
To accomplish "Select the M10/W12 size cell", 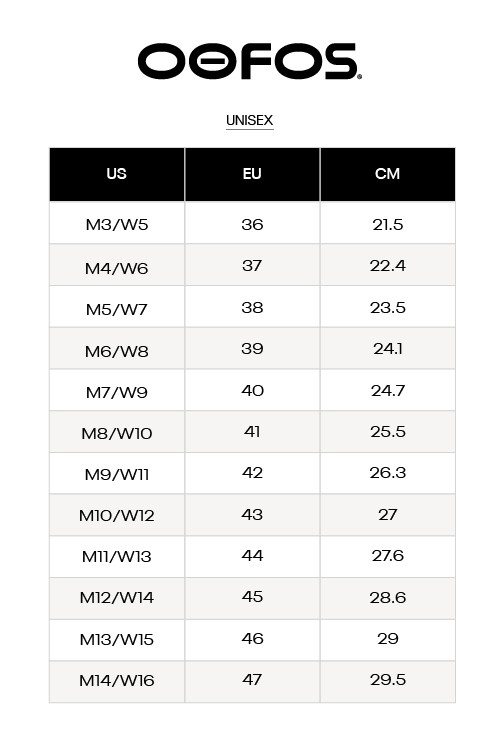I will click(117, 515).
